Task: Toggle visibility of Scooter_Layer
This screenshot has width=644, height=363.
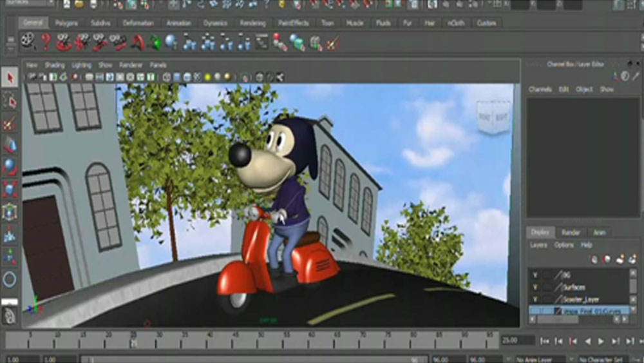Action: point(535,299)
